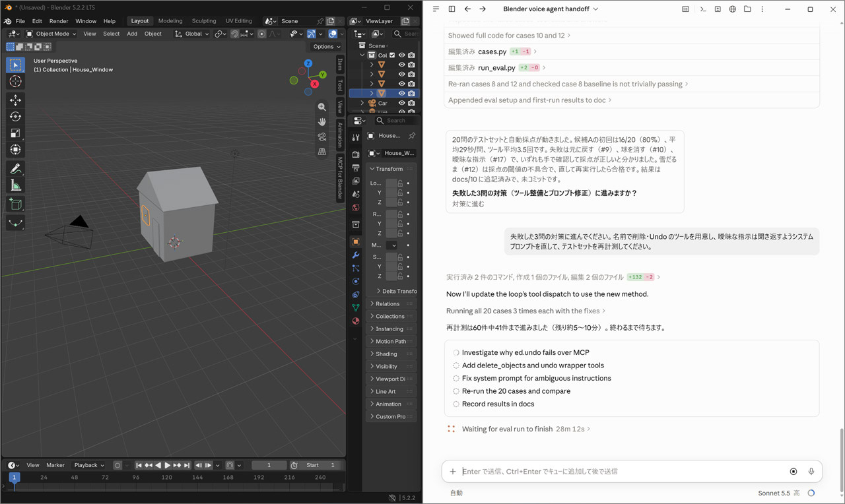
Task: Open the Global orientation dropdown
Action: point(192,34)
